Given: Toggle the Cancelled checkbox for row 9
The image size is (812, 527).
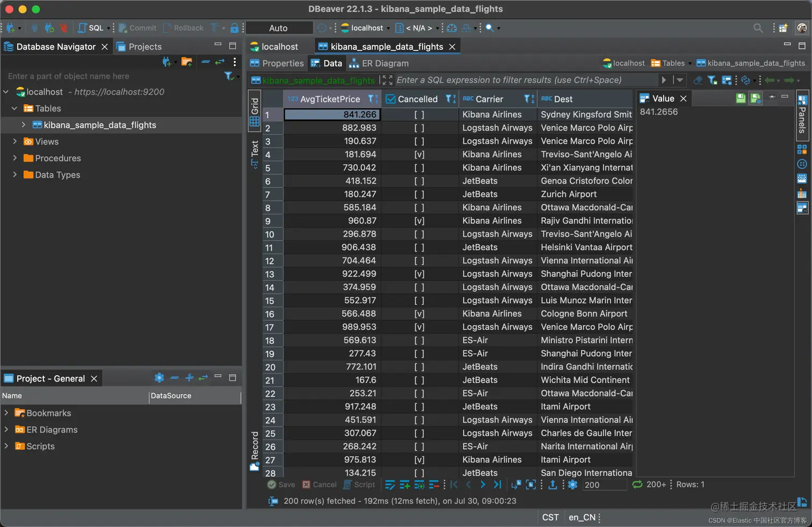Looking at the screenshot, I should [x=419, y=221].
